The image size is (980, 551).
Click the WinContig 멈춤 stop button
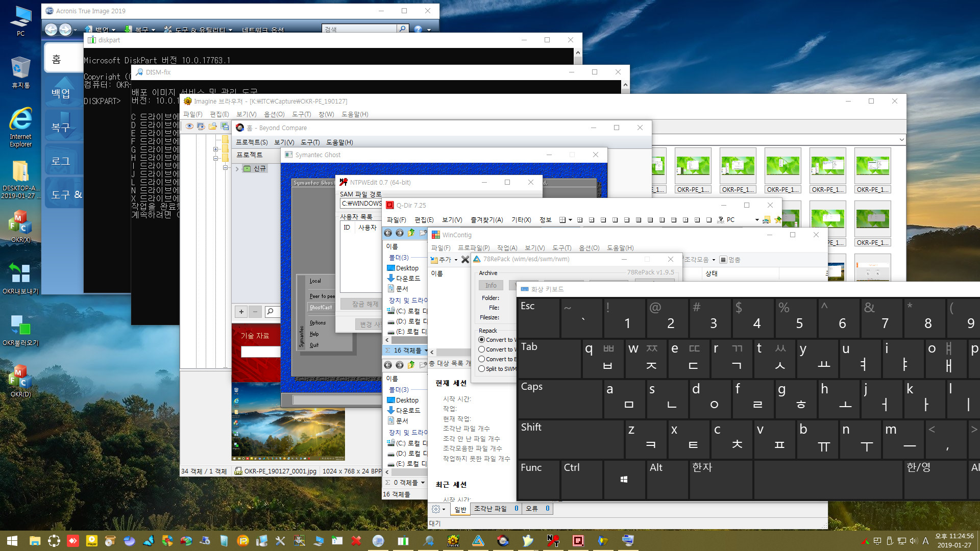tap(730, 260)
